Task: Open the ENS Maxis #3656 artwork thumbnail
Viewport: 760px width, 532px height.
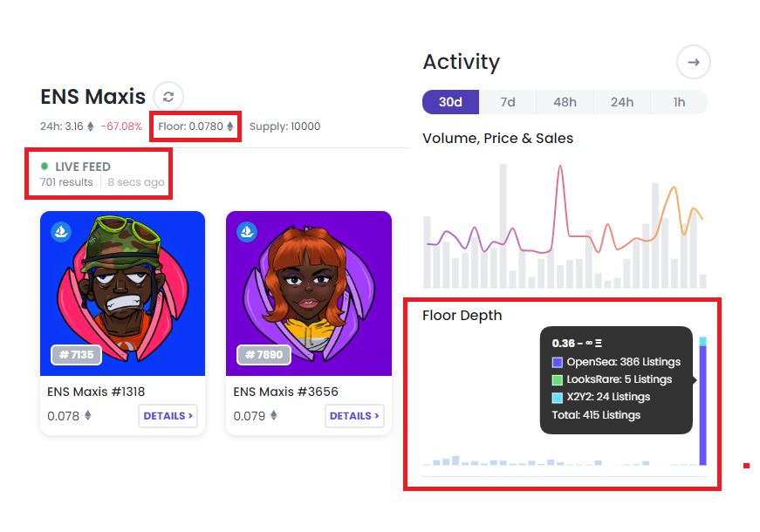Action: (309, 293)
